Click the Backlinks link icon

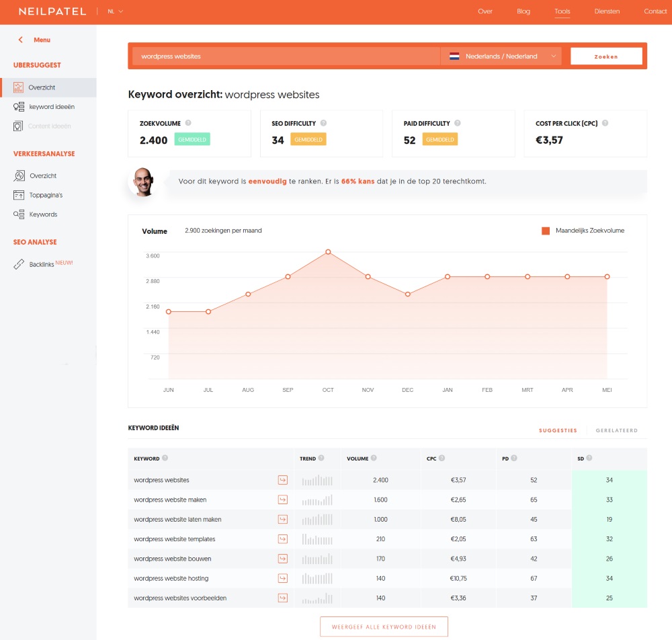coord(19,264)
